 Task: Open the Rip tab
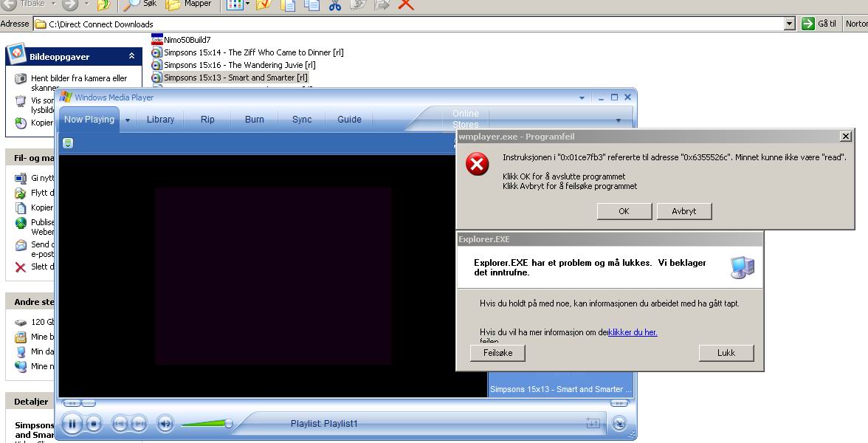tap(207, 119)
